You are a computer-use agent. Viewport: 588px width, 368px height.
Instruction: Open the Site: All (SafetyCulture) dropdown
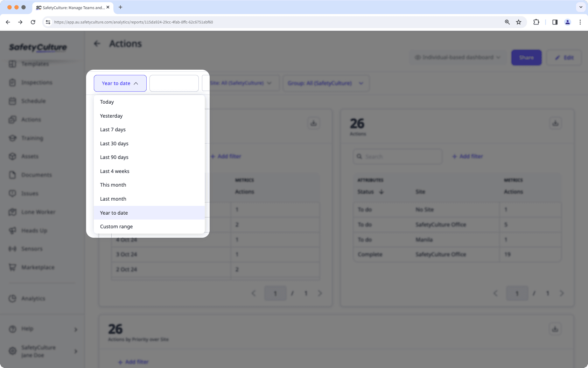[240, 83]
